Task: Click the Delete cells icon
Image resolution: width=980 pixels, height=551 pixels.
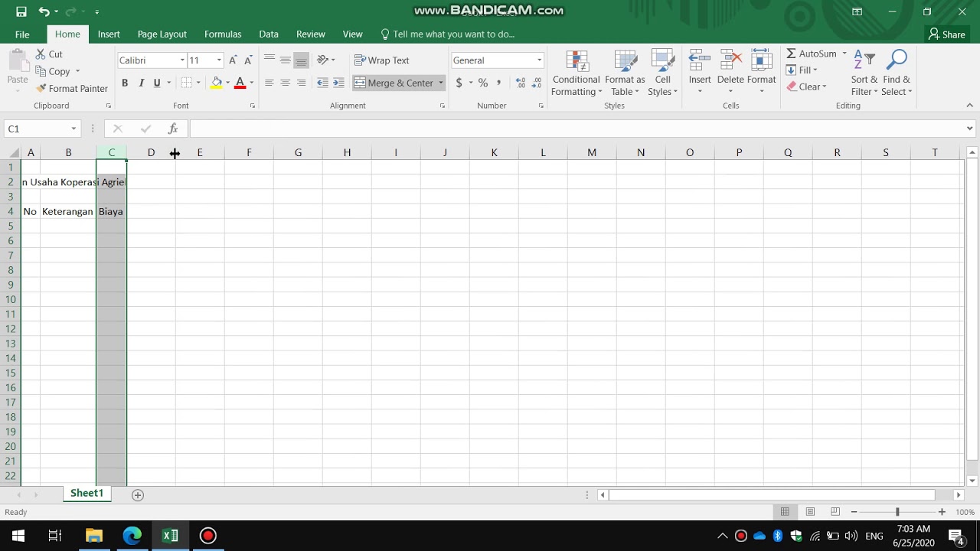Action: (730, 61)
